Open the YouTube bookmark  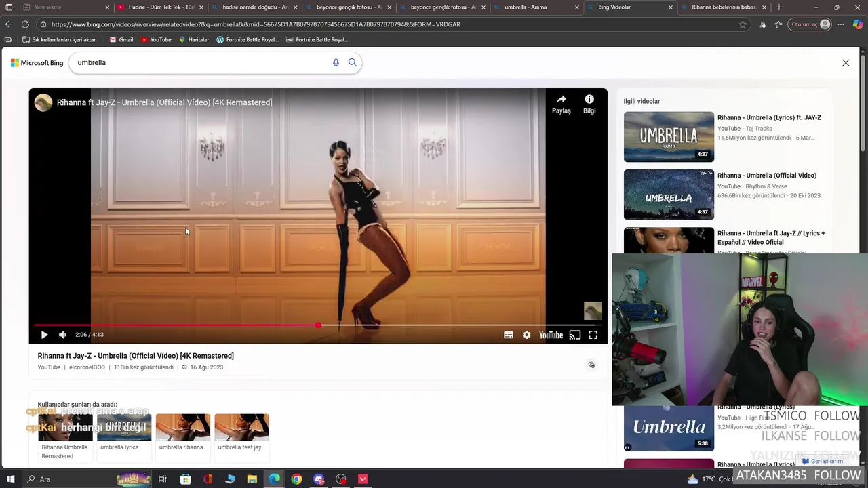click(x=156, y=40)
